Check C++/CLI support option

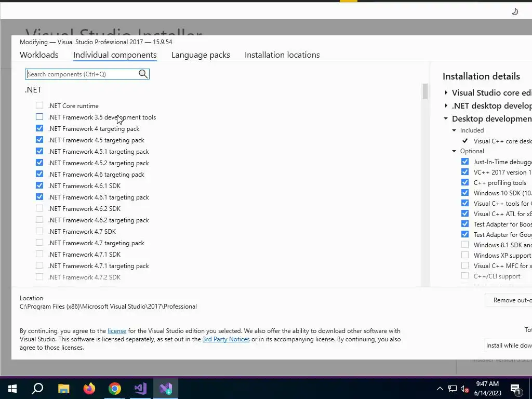[x=465, y=276]
